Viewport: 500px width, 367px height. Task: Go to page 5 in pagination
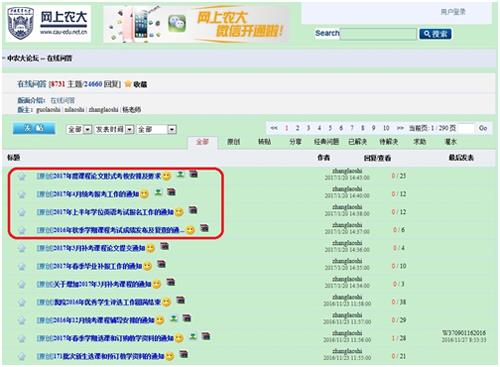[330, 128]
